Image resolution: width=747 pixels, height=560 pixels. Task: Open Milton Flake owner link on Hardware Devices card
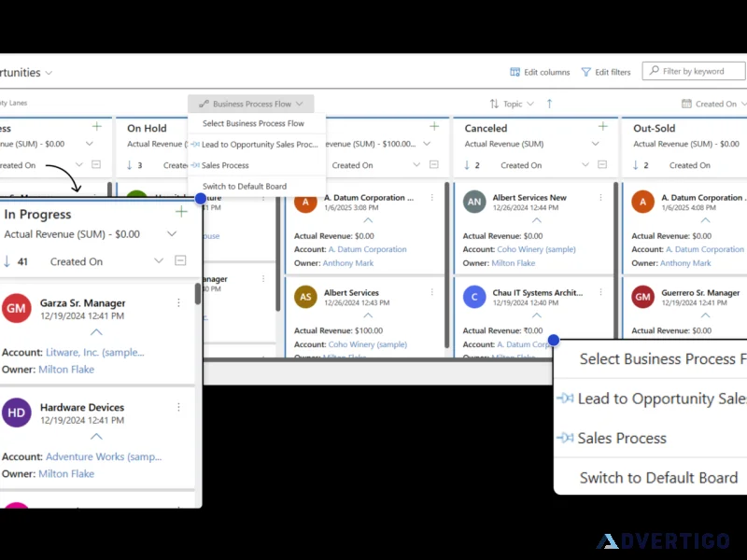(x=66, y=474)
